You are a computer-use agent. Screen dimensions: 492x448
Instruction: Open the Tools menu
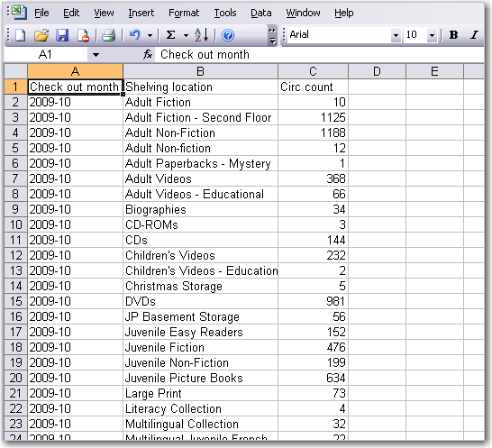pyautogui.click(x=225, y=13)
